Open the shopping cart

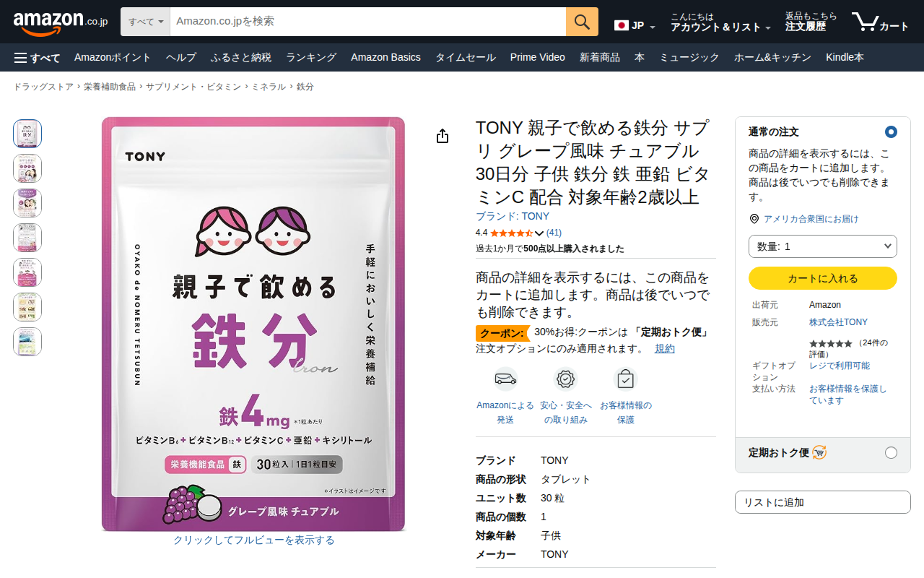point(880,22)
